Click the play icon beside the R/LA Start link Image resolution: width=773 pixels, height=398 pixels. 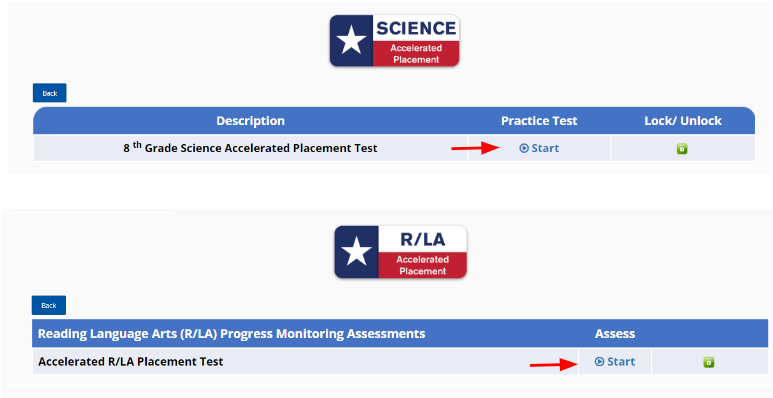click(599, 362)
